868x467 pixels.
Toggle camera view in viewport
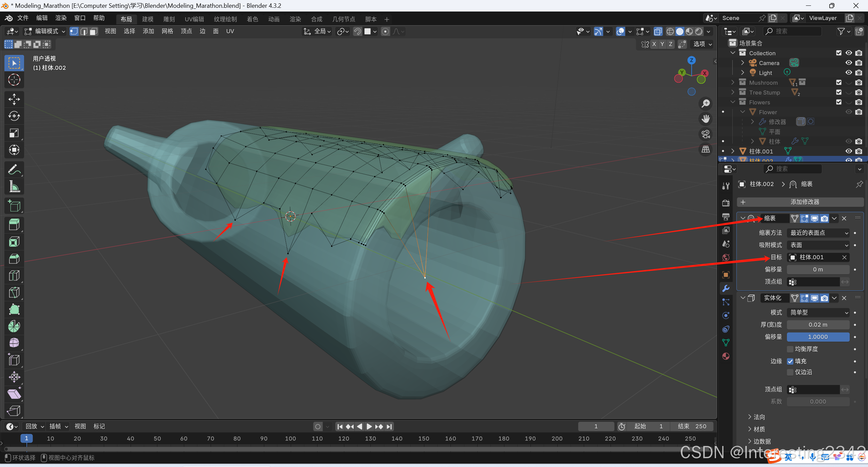(x=706, y=134)
